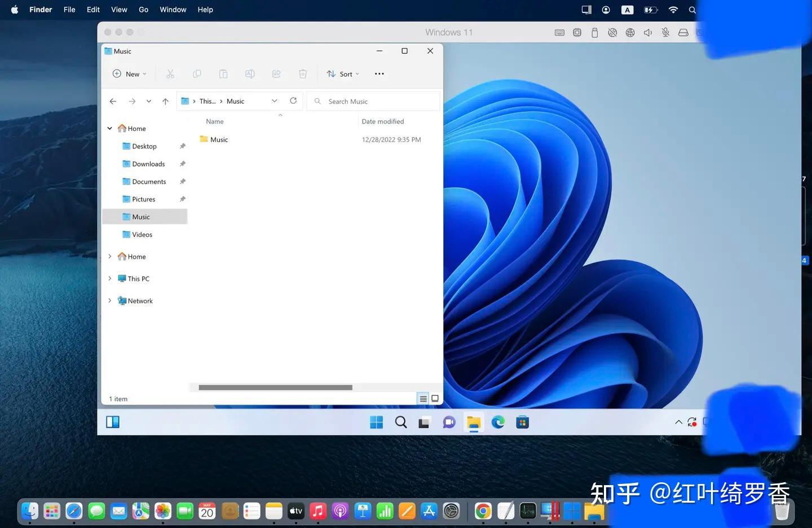The height and width of the screenshot is (528, 812).
Task: Refresh the Music folder view
Action: (x=293, y=100)
